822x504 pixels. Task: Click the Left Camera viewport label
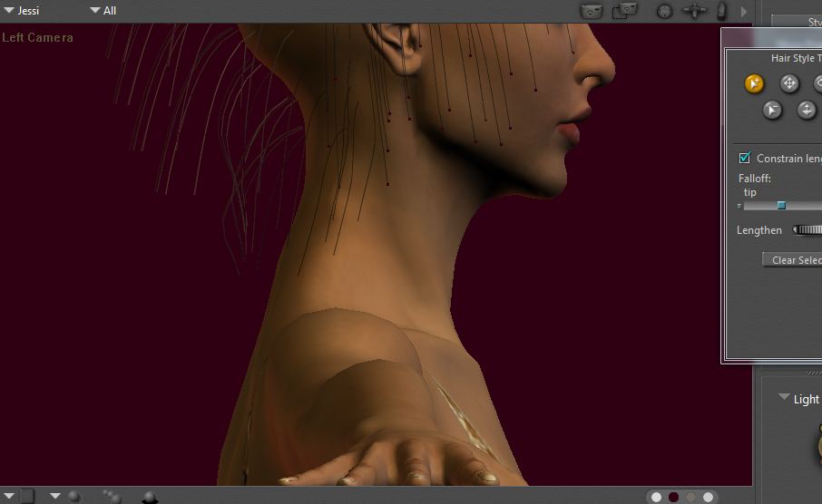tap(37, 37)
